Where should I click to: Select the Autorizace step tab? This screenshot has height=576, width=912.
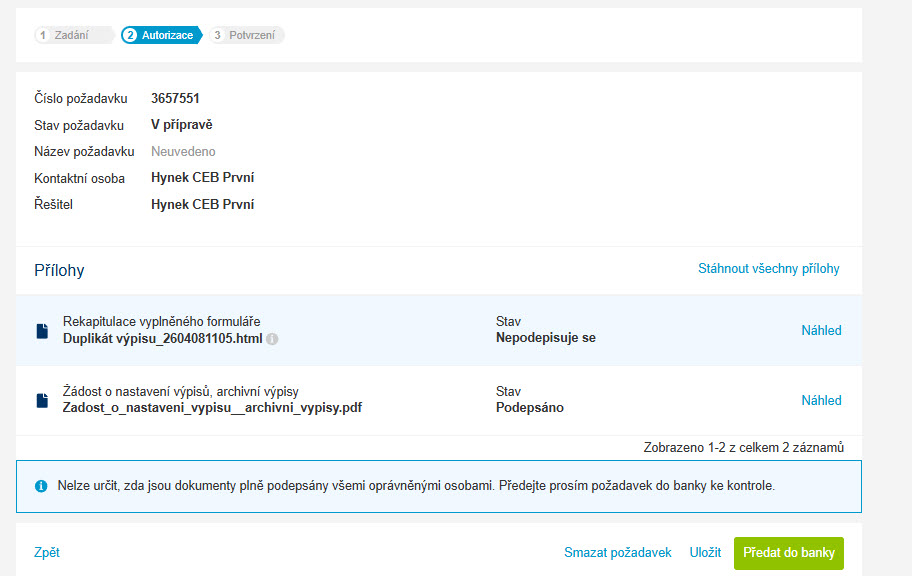[161, 35]
